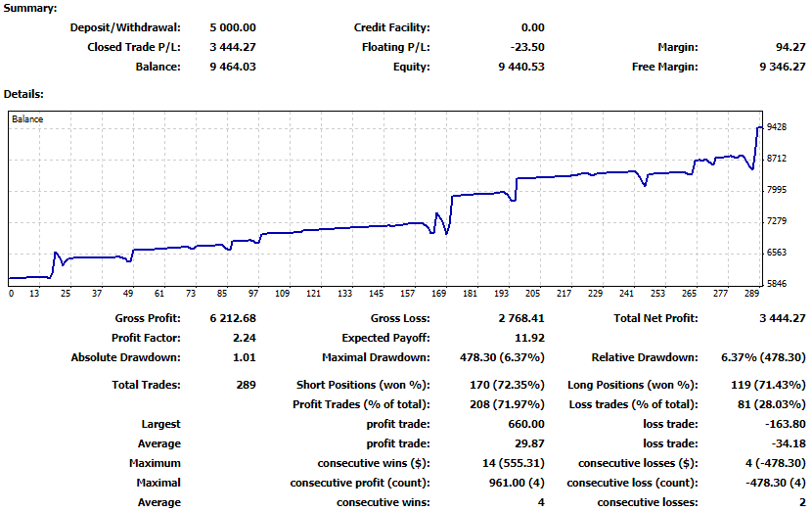The height and width of the screenshot is (512, 812).
Task: Click the 13 tick on chart's horizontal axis
Action: (34, 294)
